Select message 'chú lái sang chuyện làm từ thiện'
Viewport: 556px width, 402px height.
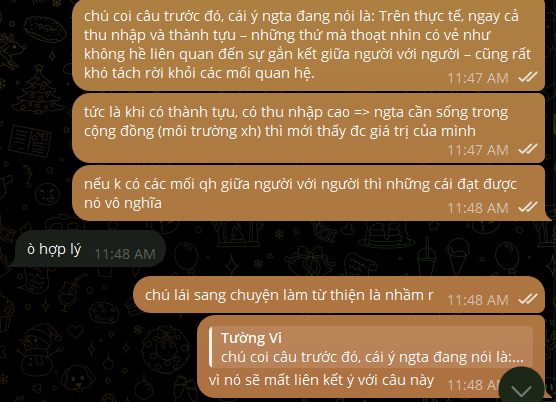tap(339, 295)
